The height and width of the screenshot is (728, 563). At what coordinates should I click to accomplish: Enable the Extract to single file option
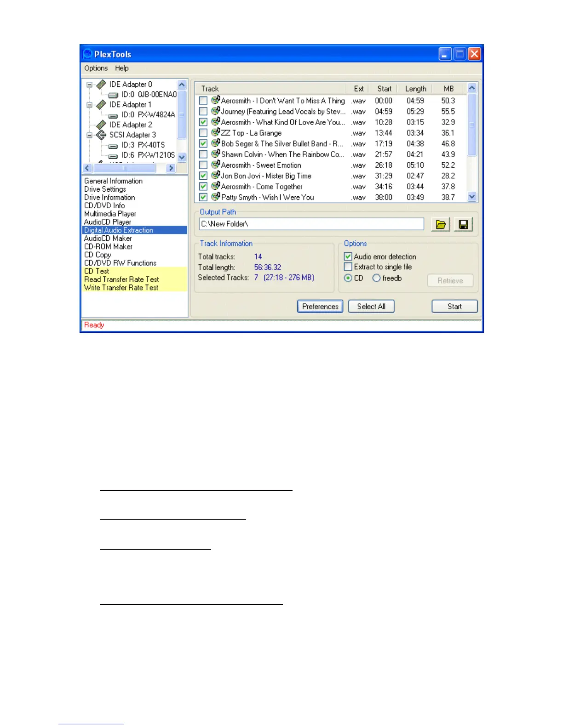click(x=348, y=267)
